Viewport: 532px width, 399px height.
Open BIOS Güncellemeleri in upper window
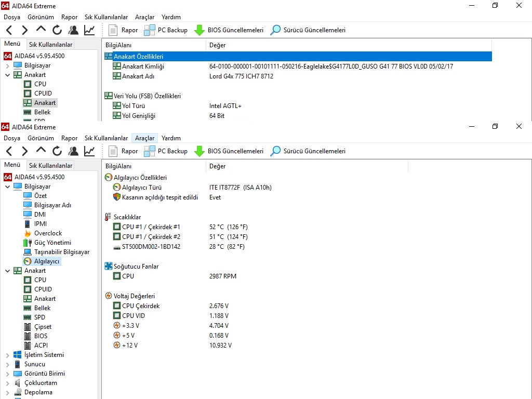[x=229, y=30]
